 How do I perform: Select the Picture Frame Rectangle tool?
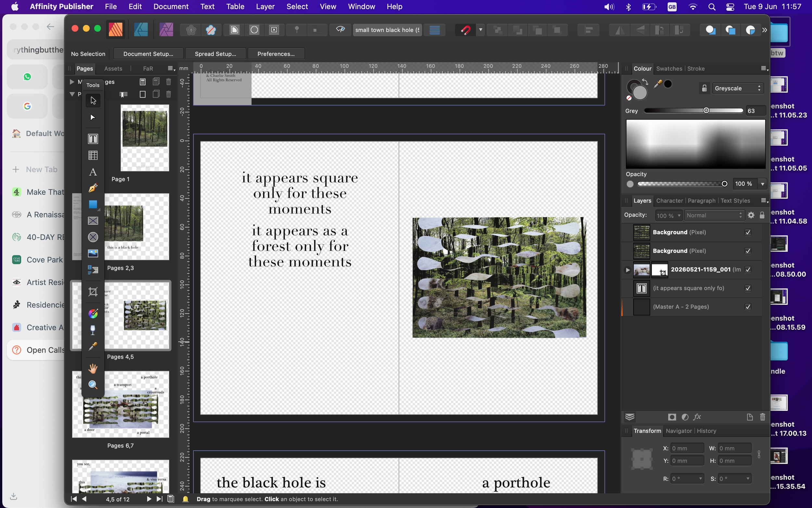[x=93, y=221]
